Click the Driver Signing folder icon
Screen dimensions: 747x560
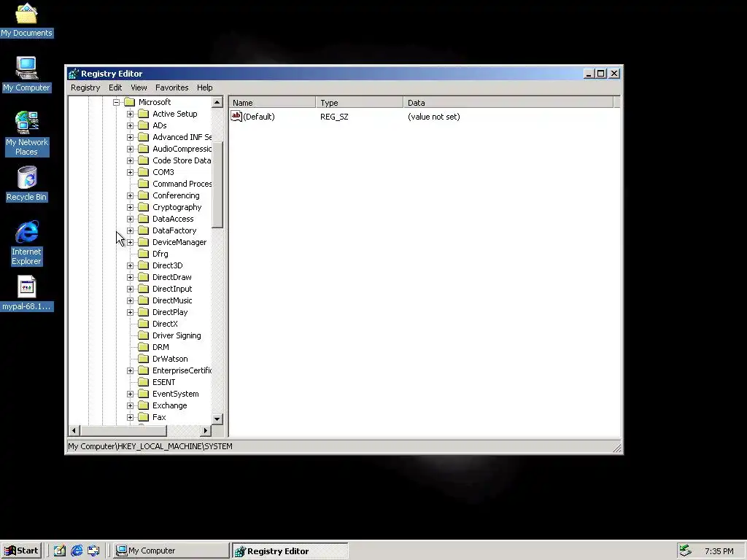click(x=144, y=335)
